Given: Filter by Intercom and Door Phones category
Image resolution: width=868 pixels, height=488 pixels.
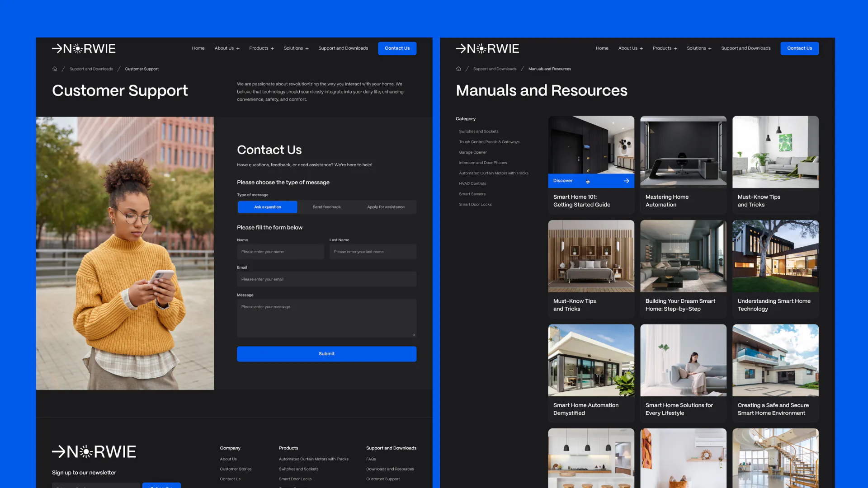Looking at the screenshot, I should coord(483,163).
